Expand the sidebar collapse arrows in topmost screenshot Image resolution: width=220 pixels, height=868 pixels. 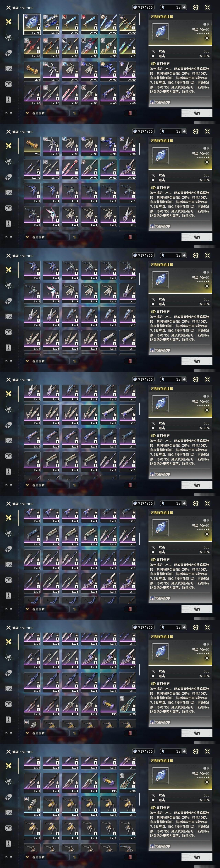(x=9, y=113)
